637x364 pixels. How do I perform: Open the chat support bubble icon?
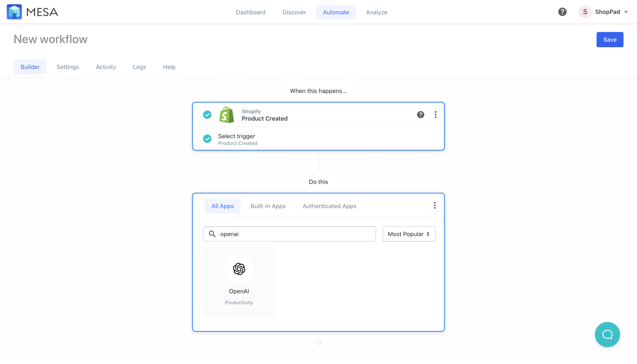pyautogui.click(x=607, y=334)
